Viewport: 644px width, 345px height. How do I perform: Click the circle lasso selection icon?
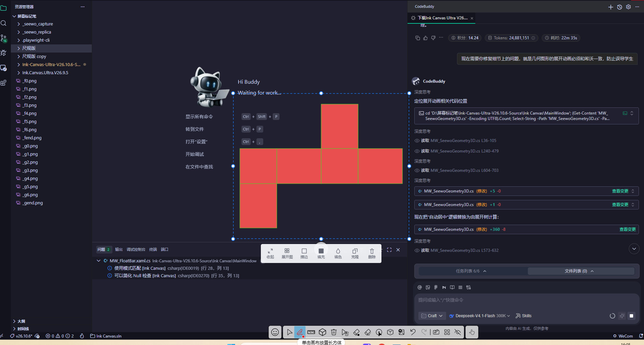pos(379,332)
